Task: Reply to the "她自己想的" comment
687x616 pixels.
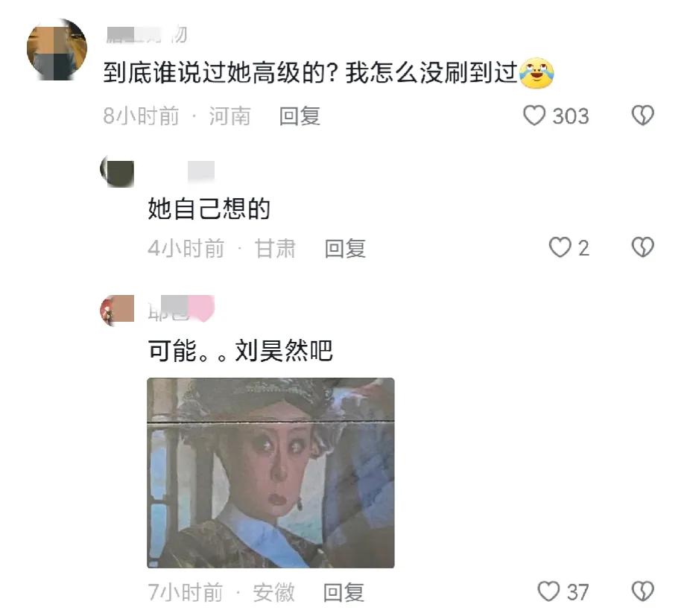Action: pyautogui.click(x=345, y=249)
